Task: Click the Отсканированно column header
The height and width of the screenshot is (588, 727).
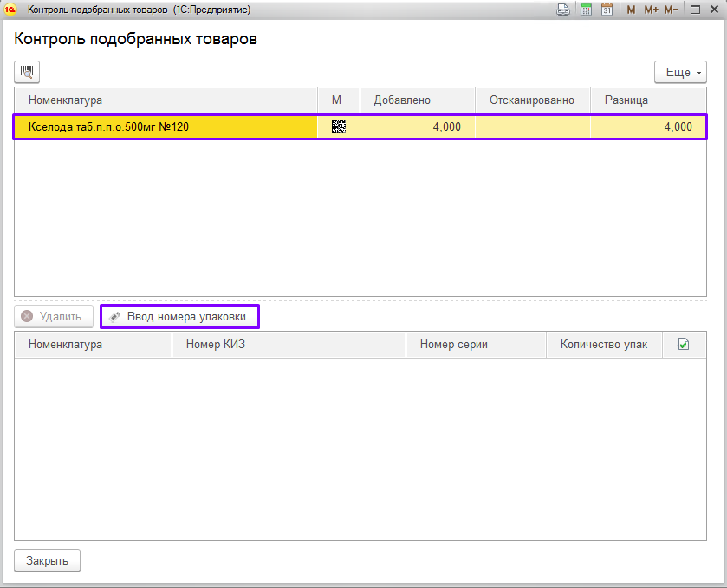Action: 532,100
